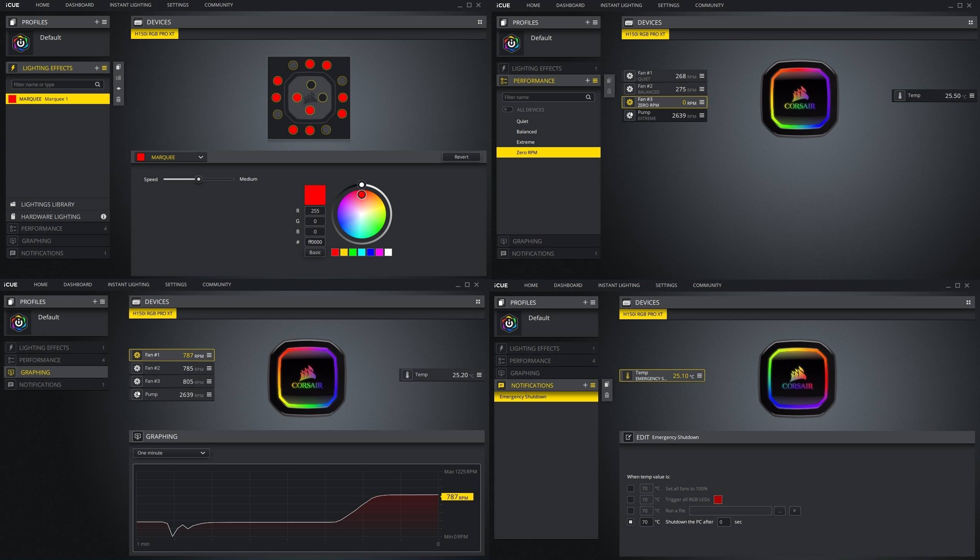This screenshot has width=980, height=560.
Task: Click the EDIT Emergency Shutdown pencil icon
Action: (x=628, y=437)
